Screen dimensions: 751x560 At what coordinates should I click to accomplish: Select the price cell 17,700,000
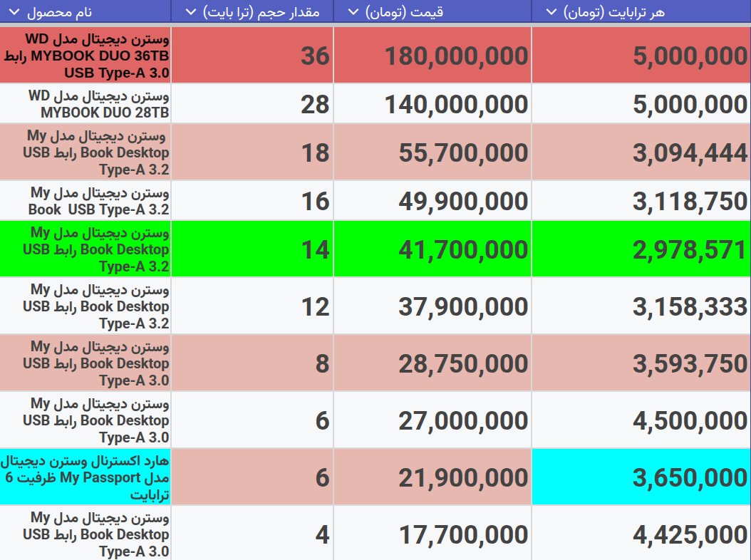point(433,533)
